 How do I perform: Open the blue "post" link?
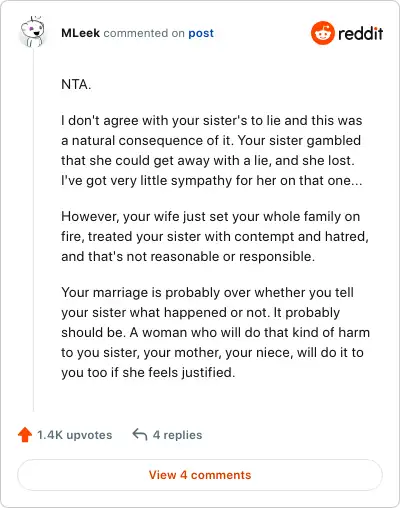[201, 33]
